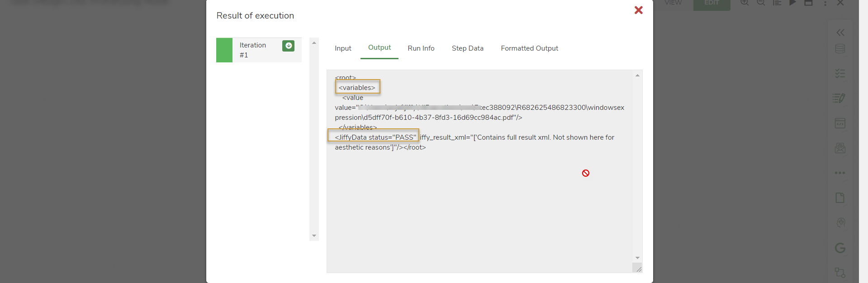Click the zoom in magnifier in top toolbar
Screen dimensions: 868x283
pyautogui.click(x=745, y=3)
